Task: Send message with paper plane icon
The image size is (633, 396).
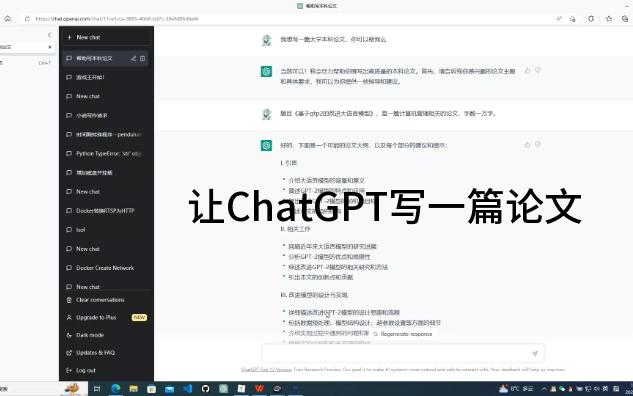Action: click(x=534, y=353)
